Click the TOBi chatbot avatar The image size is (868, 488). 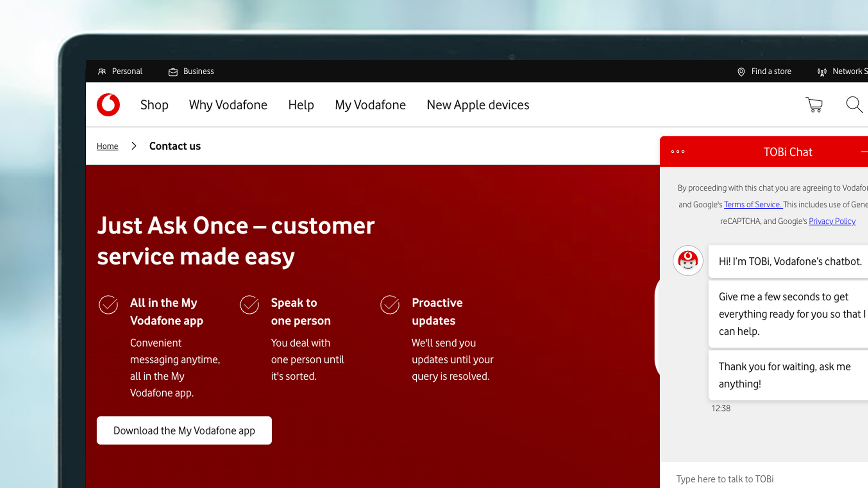click(688, 260)
